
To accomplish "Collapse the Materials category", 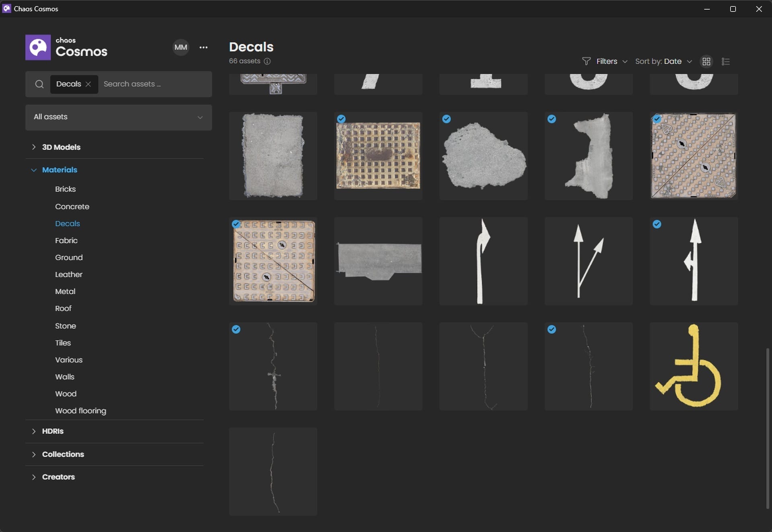I will (x=60, y=170).
